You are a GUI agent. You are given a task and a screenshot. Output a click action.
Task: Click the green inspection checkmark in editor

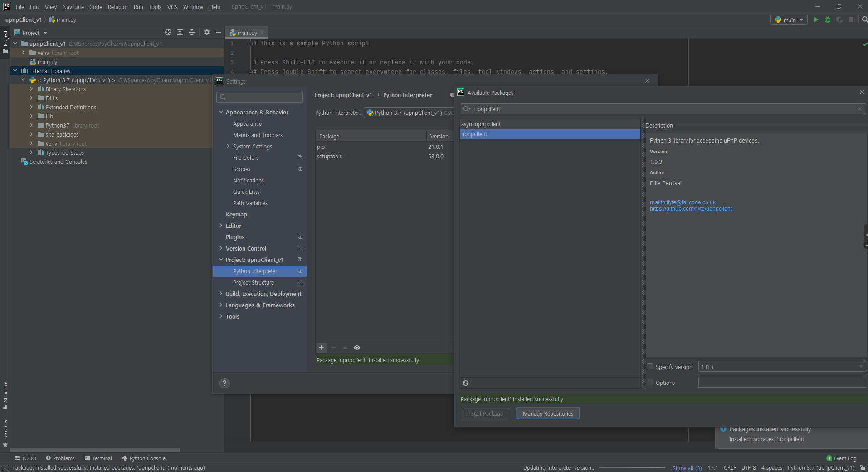[x=864, y=44]
